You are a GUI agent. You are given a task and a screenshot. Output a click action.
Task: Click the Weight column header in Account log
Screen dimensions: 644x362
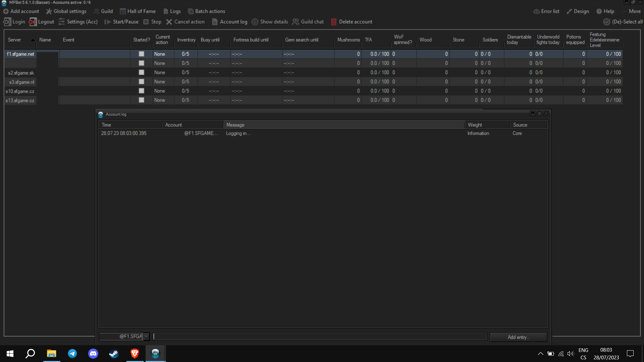point(487,125)
